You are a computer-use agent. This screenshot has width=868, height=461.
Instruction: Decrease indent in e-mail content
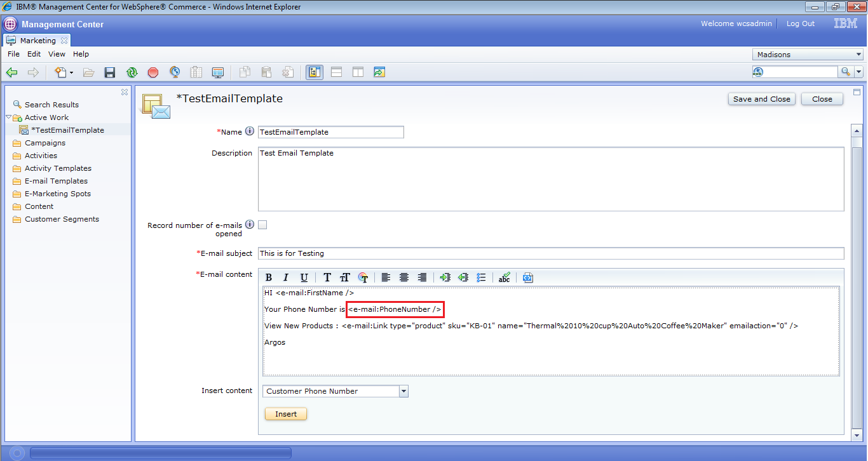point(463,277)
